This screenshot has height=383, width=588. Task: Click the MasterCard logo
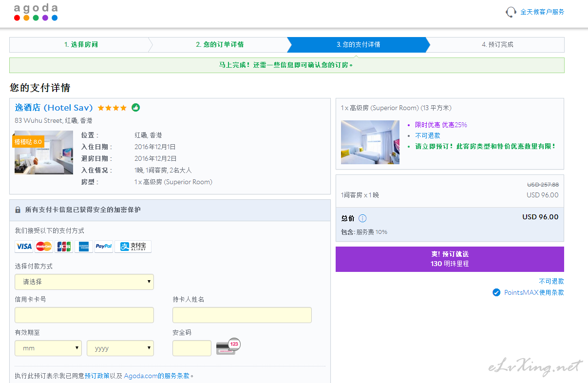click(44, 247)
